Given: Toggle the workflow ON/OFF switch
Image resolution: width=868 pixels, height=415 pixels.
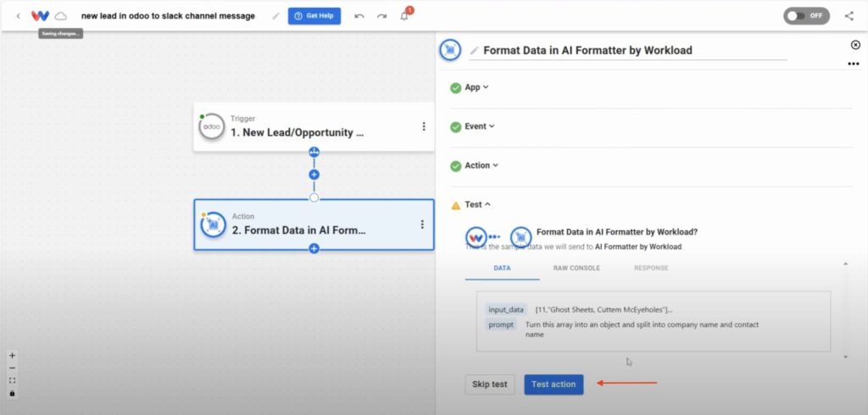Looking at the screenshot, I should (806, 16).
